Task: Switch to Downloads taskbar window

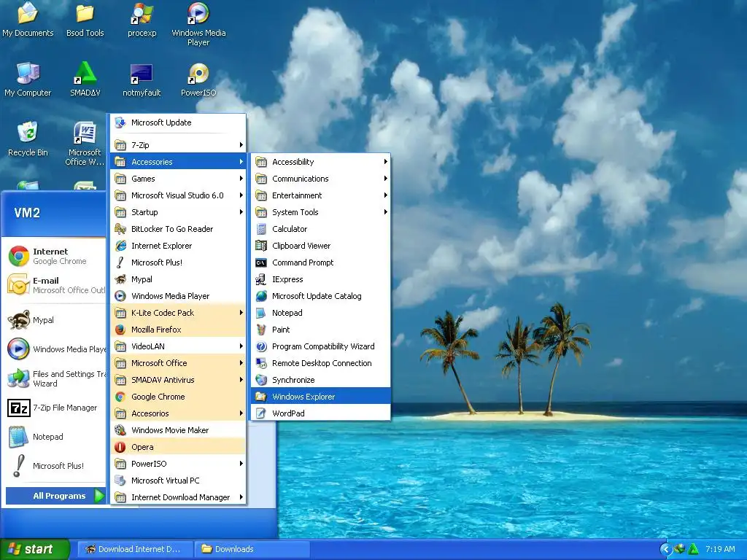Action: coord(252,549)
